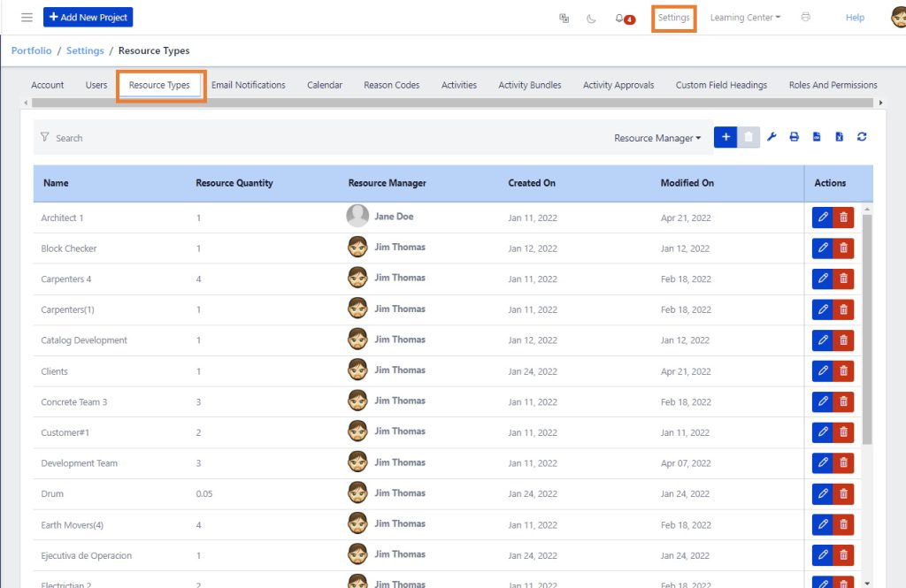Export table to PDF file icon
This screenshot has width=906, height=588.
(817, 137)
